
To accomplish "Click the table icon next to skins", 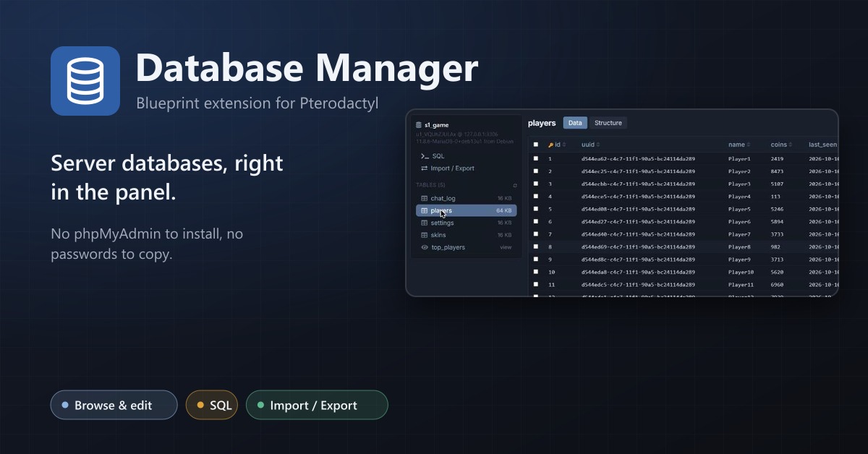I will pyautogui.click(x=425, y=235).
